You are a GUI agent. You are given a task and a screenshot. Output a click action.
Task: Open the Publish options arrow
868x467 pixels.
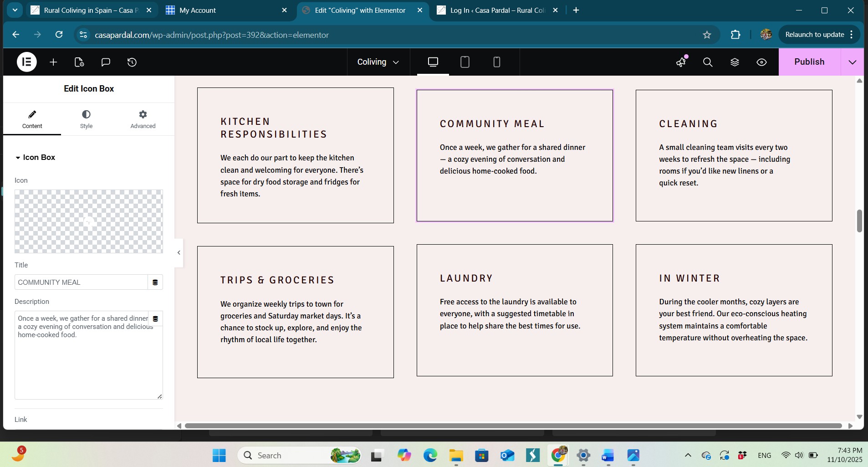(852, 62)
